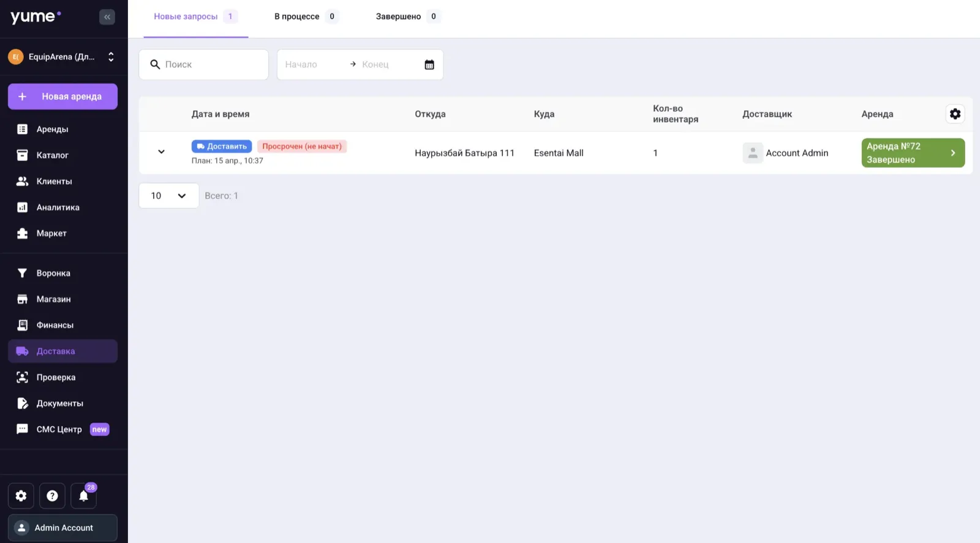
Task: Open table column settings gear
Action: click(955, 114)
